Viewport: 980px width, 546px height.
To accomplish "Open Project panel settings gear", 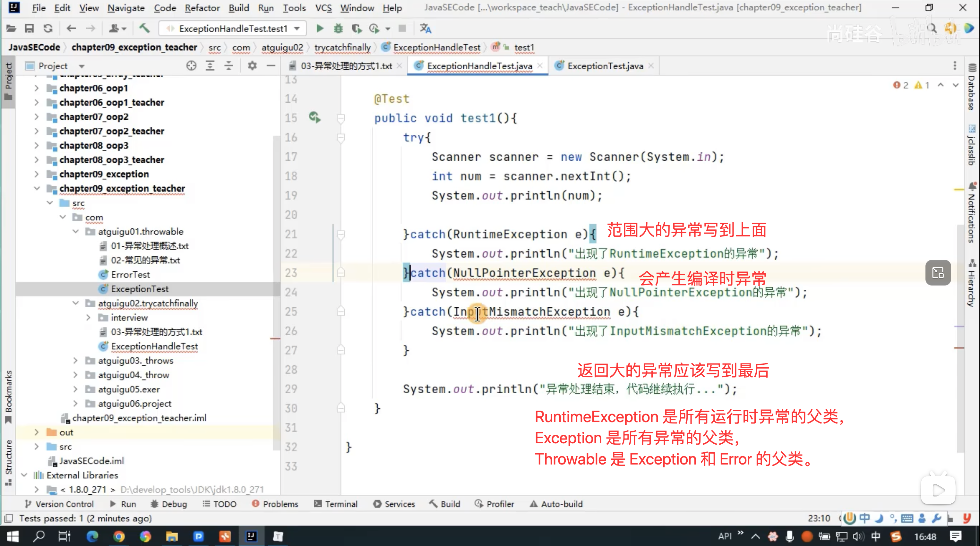I will (x=252, y=66).
